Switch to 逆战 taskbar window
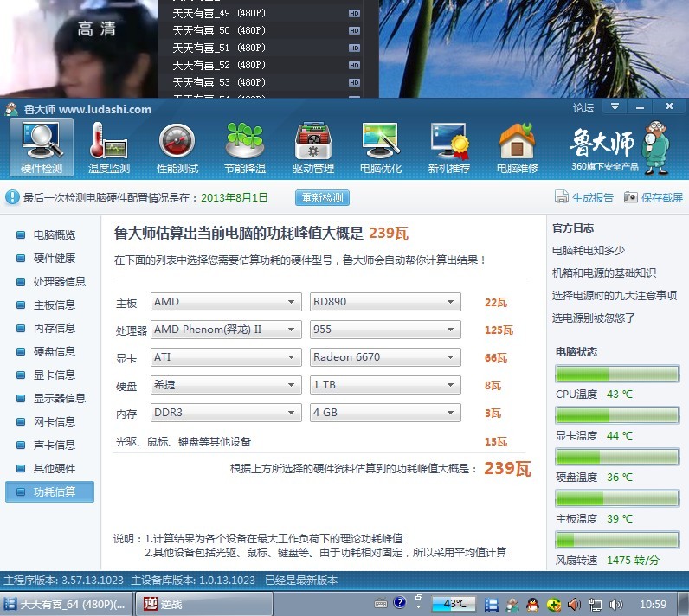Image resolution: width=689 pixels, height=616 pixels. [204, 604]
